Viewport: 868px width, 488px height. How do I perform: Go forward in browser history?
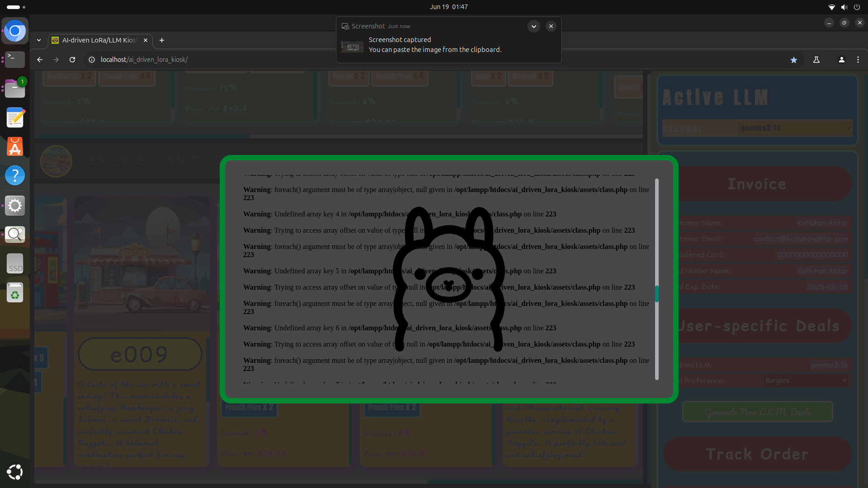(x=56, y=60)
